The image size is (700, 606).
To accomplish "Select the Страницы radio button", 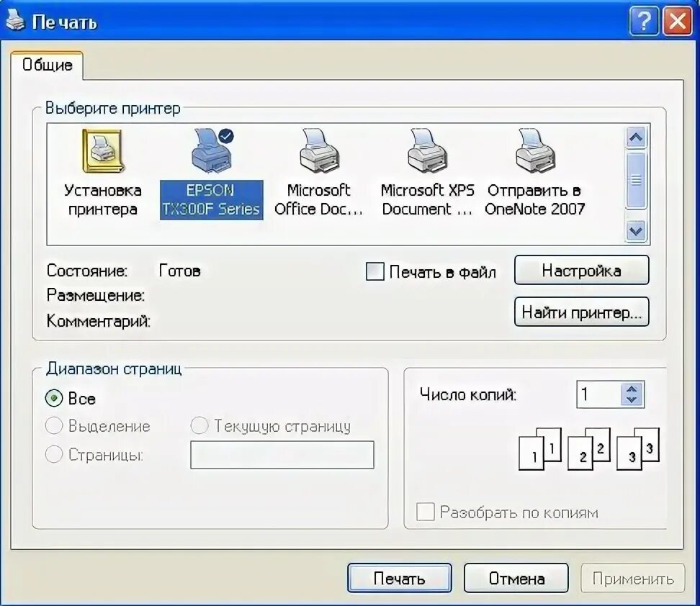I will coord(54,454).
